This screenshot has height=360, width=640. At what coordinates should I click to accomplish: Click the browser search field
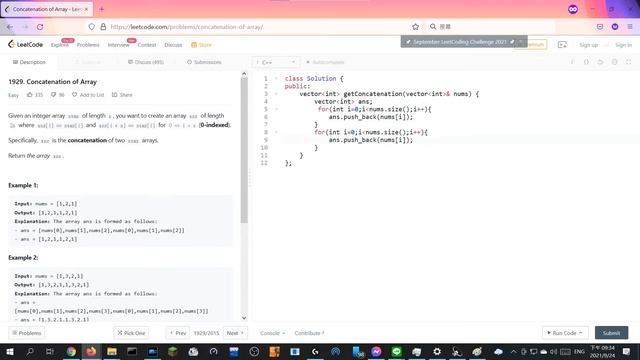coord(492,27)
